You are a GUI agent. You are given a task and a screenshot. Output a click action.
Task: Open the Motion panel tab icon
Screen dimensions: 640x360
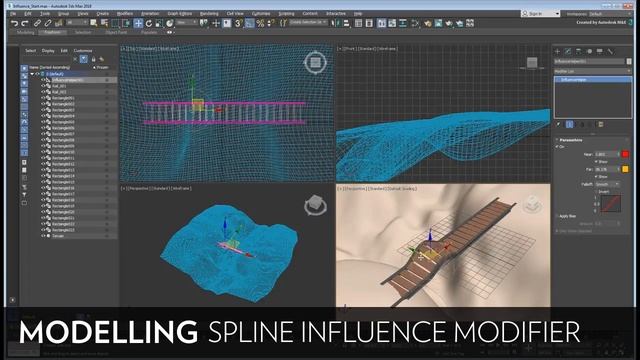coord(589,51)
